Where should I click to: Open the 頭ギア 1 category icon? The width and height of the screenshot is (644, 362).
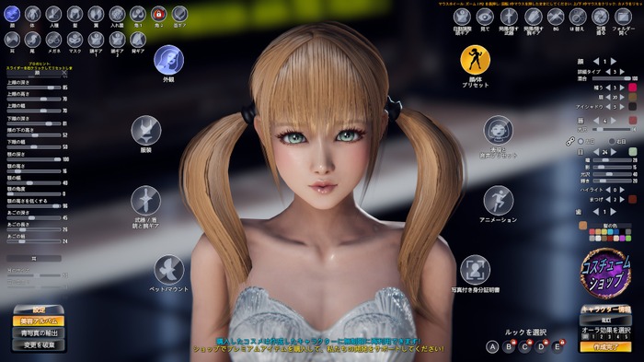tap(96, 40)
